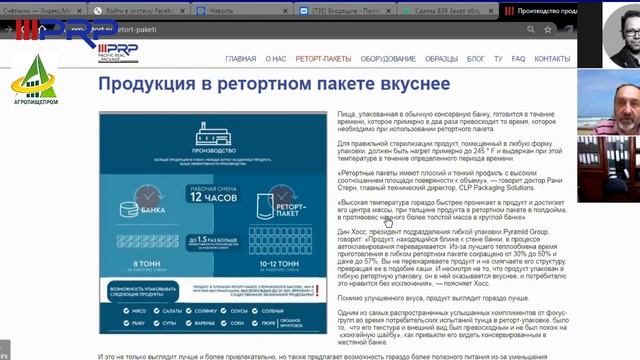
Task: Go to the ОБОРУДОВАНИЕ section
Action: pos(388,59)
